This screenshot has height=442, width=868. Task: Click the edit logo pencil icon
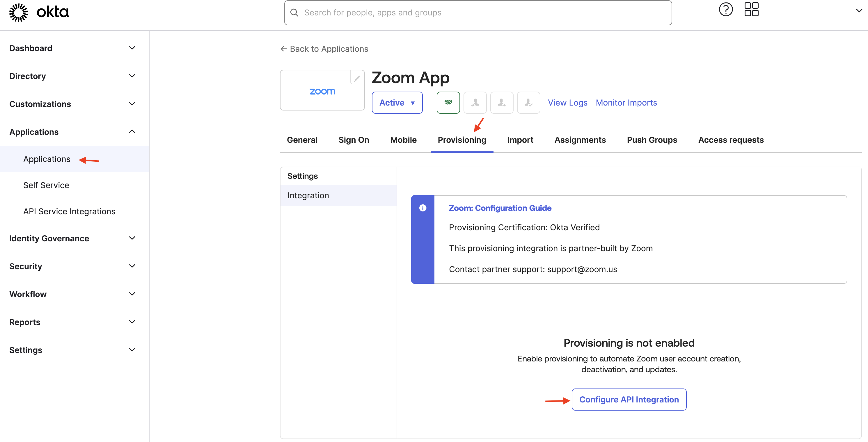[357, 78]
